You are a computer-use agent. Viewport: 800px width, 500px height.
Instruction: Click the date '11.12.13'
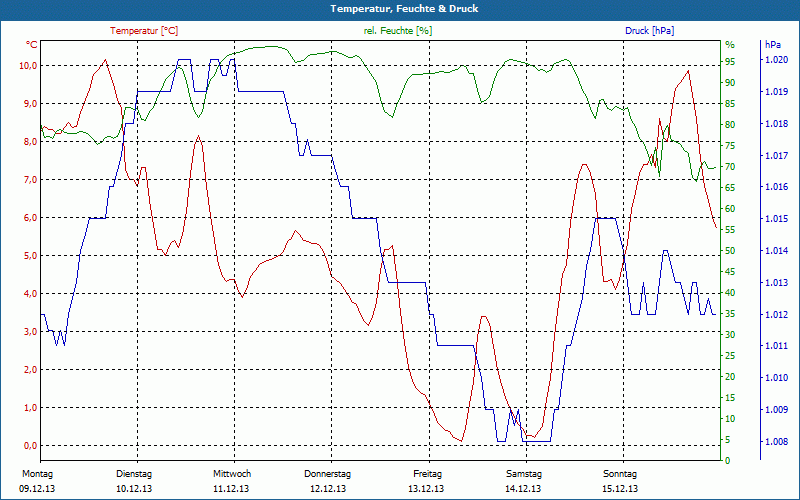coord(231,489)
